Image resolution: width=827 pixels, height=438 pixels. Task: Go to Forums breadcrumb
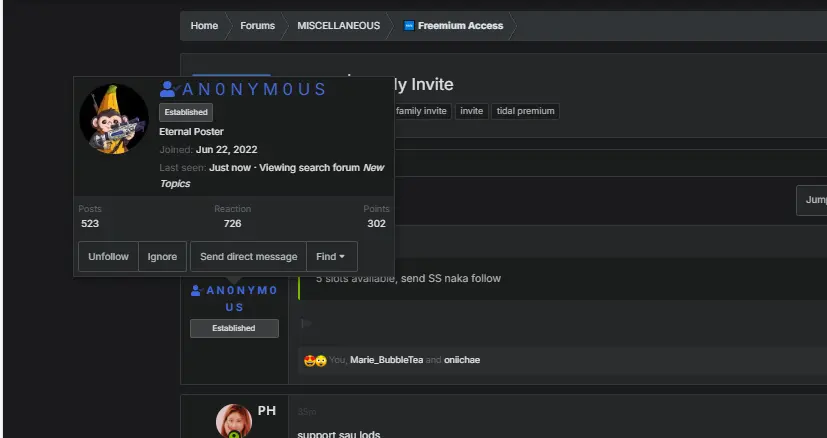[257, 26]
